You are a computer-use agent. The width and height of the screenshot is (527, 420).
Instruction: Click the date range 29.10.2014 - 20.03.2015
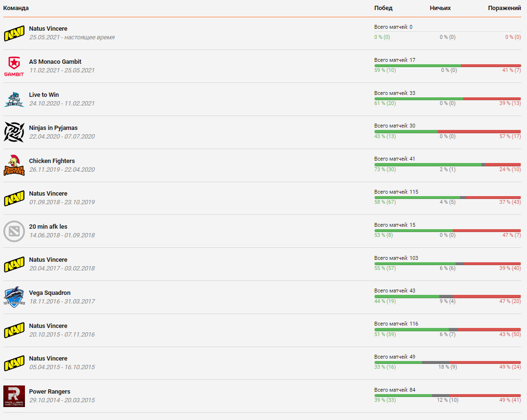point(62,400)
